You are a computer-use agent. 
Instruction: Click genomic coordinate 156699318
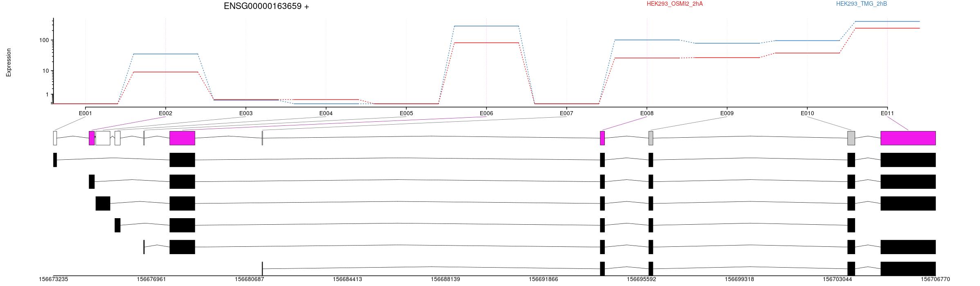pos(739,279)
